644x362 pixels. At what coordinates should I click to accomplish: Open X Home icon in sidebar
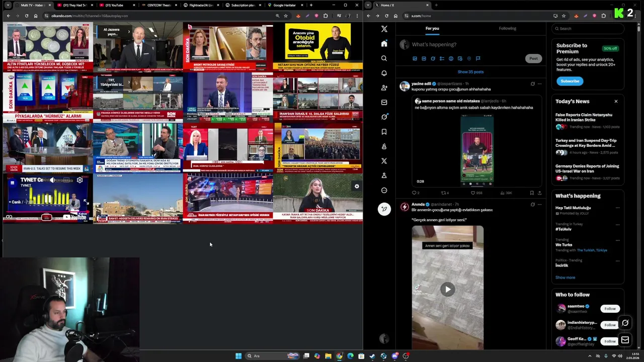pyautogui.click(x=384, y=43)
